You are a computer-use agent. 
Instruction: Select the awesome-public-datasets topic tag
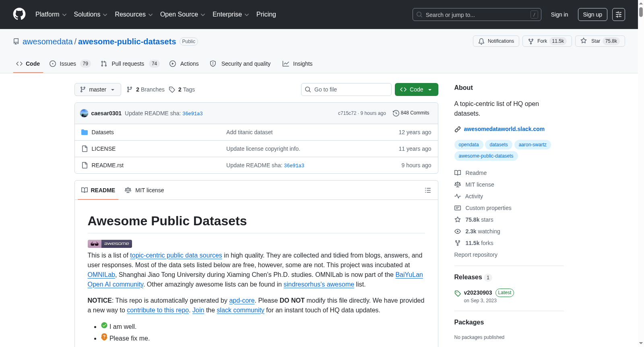[486, 156]
